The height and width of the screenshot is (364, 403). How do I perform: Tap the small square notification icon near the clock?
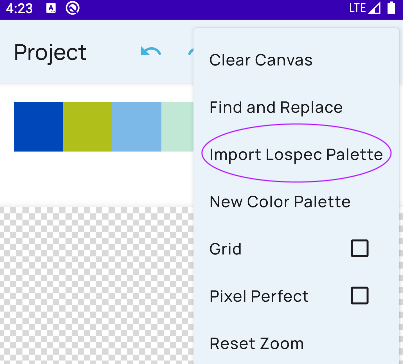(x=51, y=8)
